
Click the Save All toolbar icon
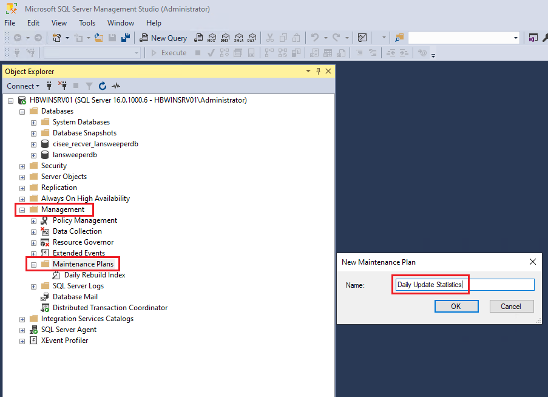(125, 38)
